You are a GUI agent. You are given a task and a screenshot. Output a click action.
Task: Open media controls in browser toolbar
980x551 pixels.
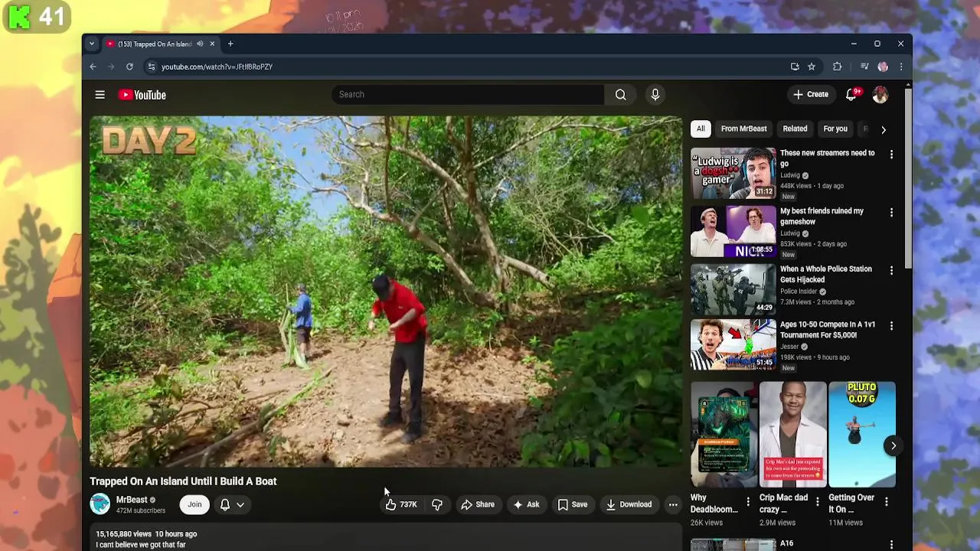pyautogui.click(x=864, y=67)
